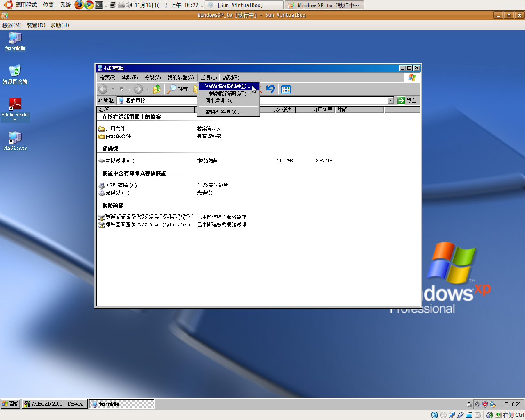Choose 連線網路磁碟機(N)... menu entry
The image size is (525, 420).
228,86
